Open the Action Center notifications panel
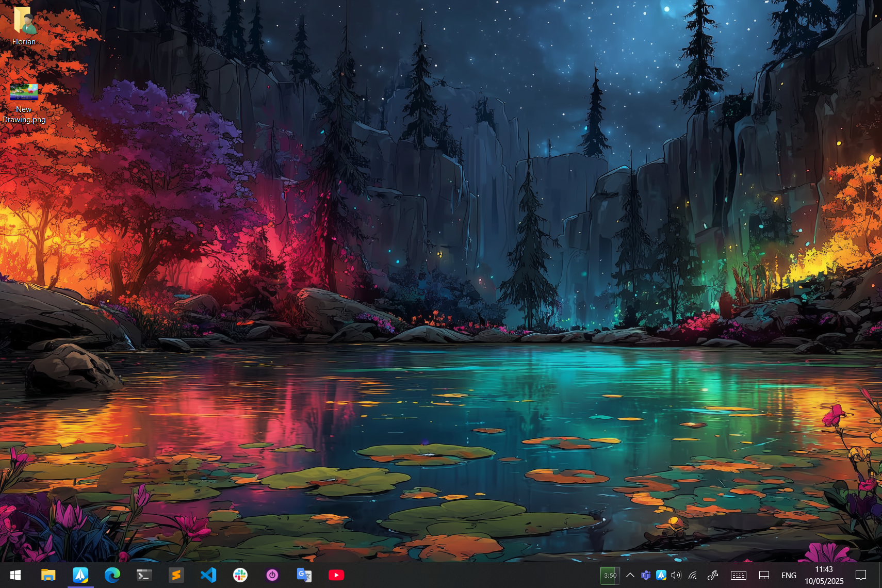Viewport: 882px width, 588px height. click(861, 575)
